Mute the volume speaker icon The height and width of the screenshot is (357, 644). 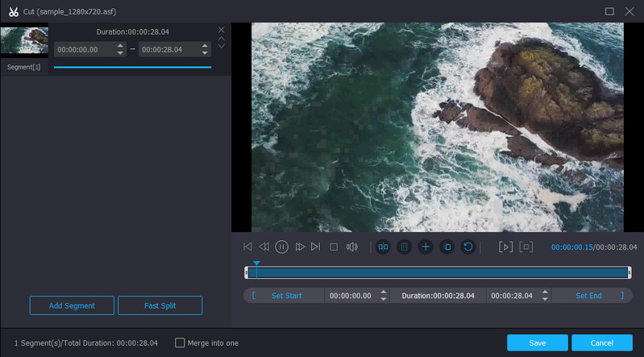click(x=351, y=247)
